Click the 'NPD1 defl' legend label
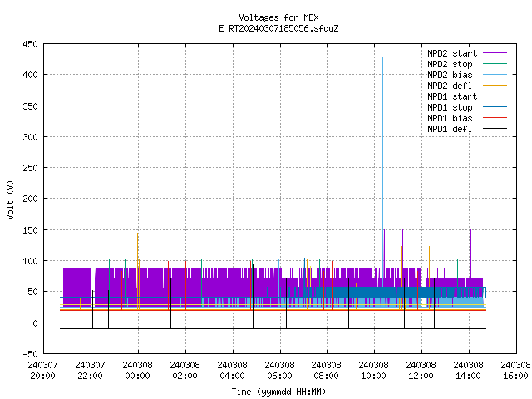Viewport: 532px width, 399px height. pyautogui.click(x=450, y=130)
